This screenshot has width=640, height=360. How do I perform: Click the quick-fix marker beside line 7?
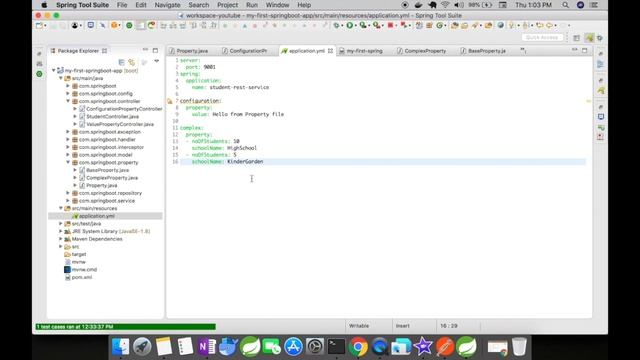(170, 101)
